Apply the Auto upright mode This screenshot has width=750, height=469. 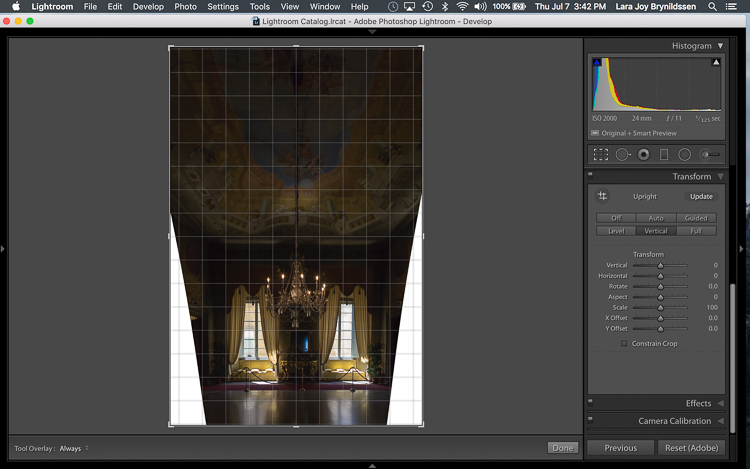pyautogui.click(x=656, y=218)
